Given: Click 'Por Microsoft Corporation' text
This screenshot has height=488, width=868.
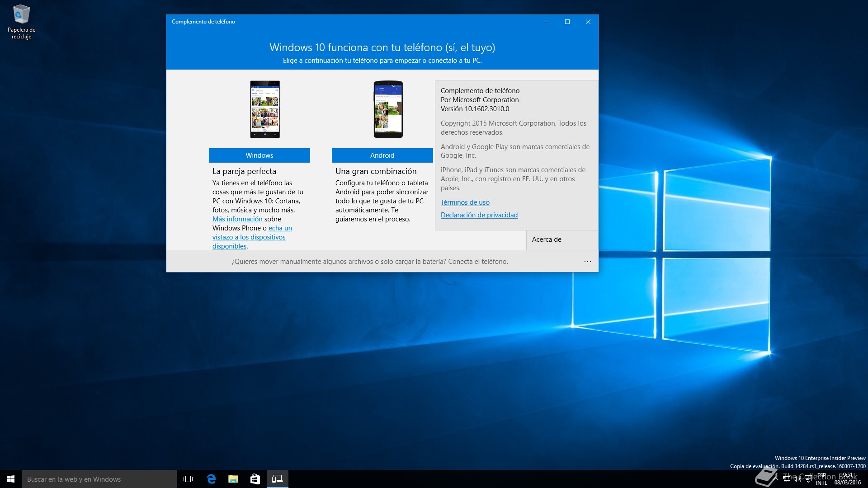Looking at the screenshot, I should point(480,100).
